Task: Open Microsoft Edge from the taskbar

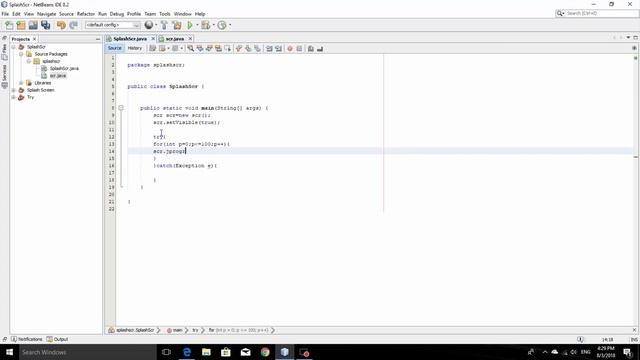Action: (187, 352)
